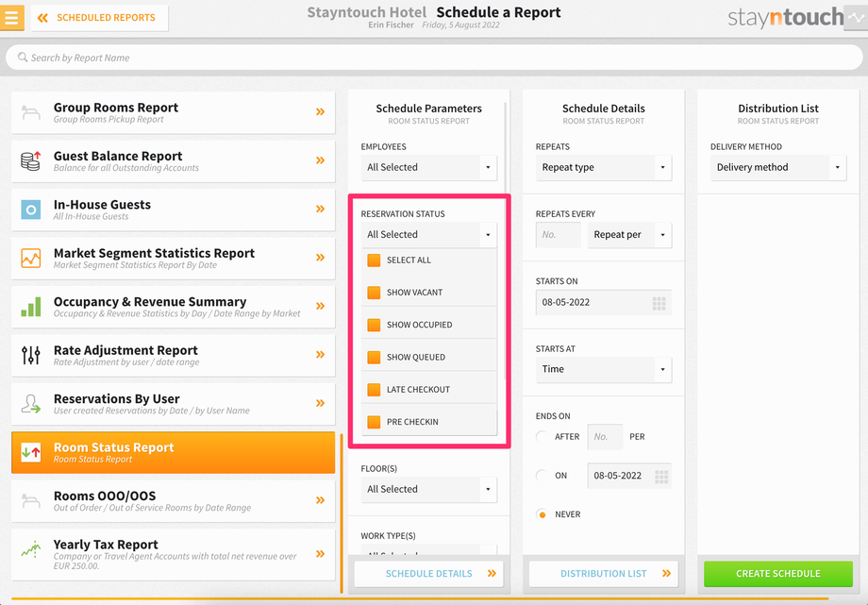Select the Yearly Tax Report item
The width and height of the screenshot is (868, 605).
pyautogui.click(x=174, y=555)
